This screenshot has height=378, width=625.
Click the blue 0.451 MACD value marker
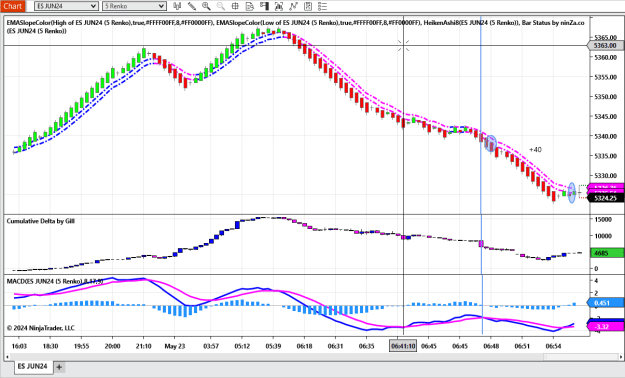tap(605, 303)
